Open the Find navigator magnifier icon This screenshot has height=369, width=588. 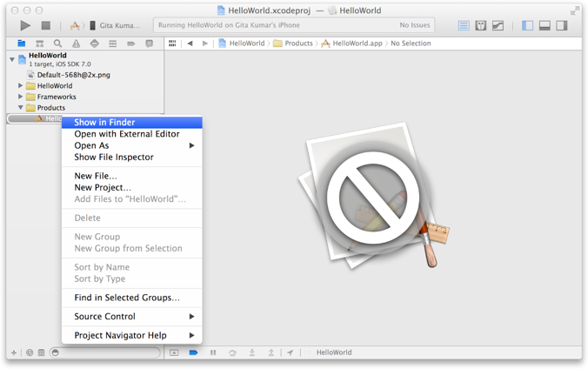(x=57, y=44)
